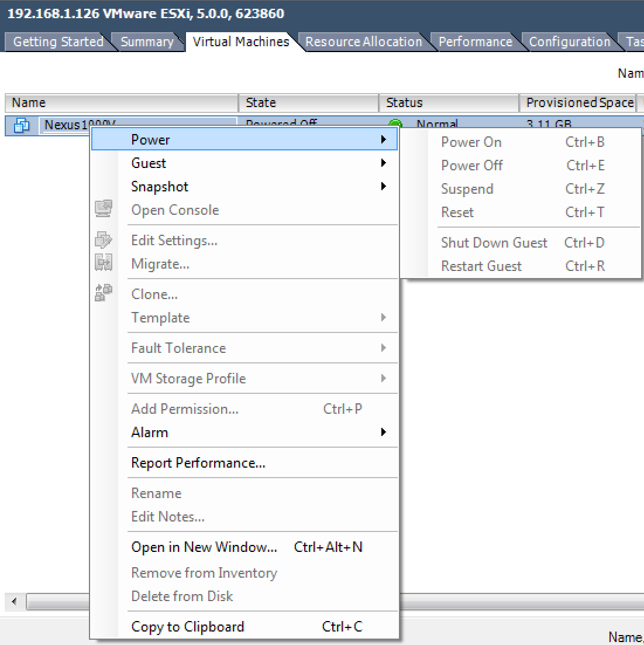
Task: Select Clone... menu entry
Action: [x=244, y=294]
